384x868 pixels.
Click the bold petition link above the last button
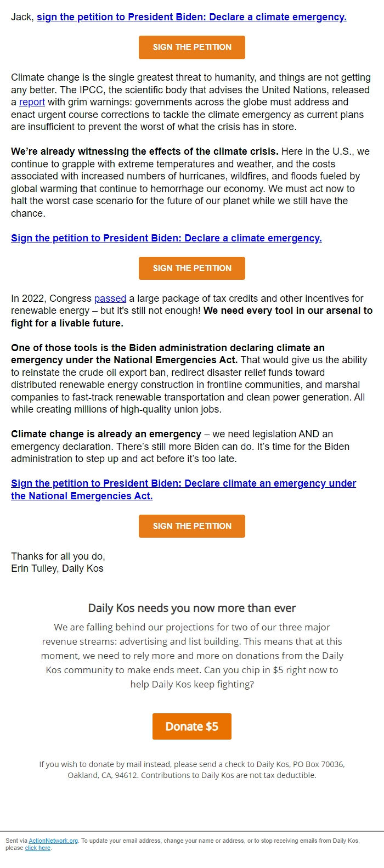point(183,483)
